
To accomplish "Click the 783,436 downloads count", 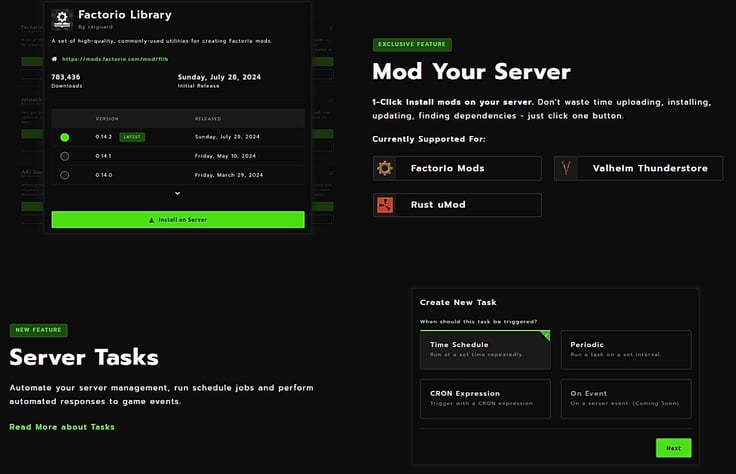I will pos(66,77).
